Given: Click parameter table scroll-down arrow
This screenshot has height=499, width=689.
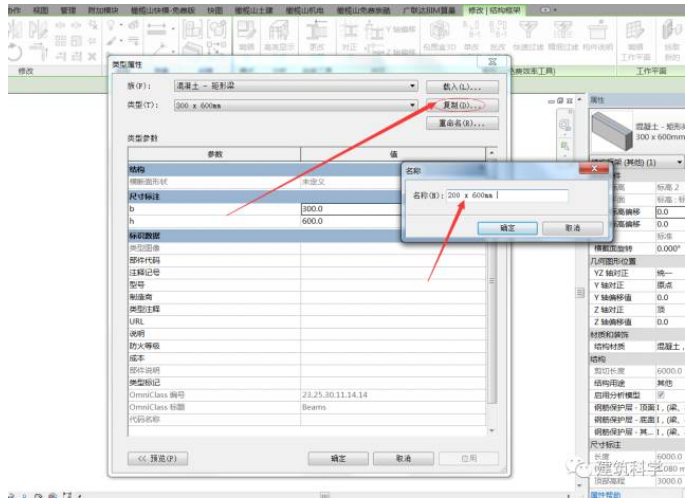Looking at the screenshot, I should (x=492, y=431).
